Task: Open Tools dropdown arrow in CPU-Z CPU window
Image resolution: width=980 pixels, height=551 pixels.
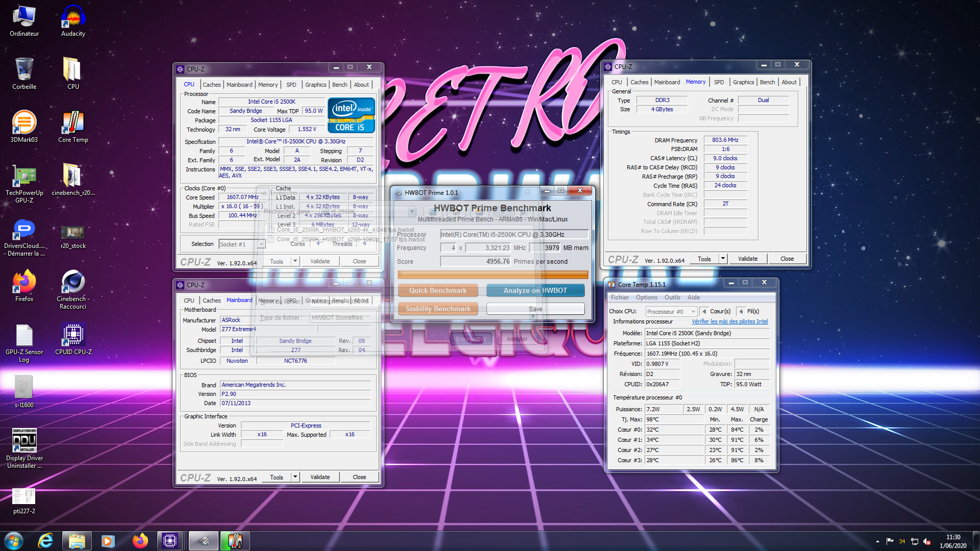Action: coord(295,261)
